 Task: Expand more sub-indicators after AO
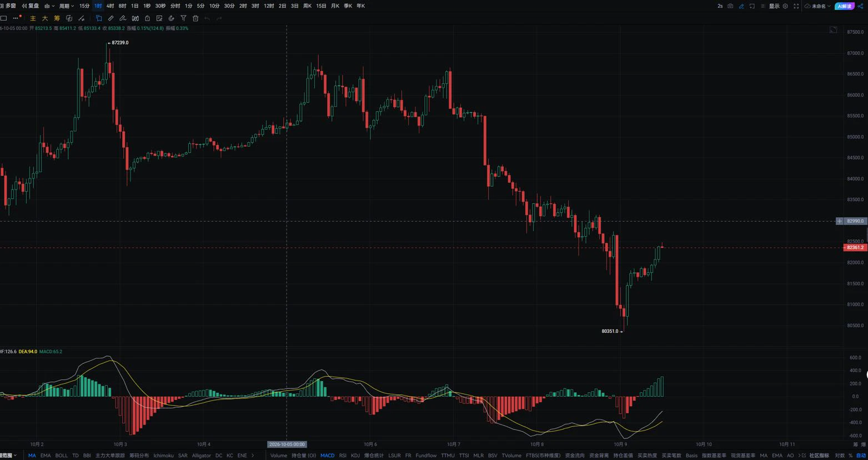pos(800,456)
